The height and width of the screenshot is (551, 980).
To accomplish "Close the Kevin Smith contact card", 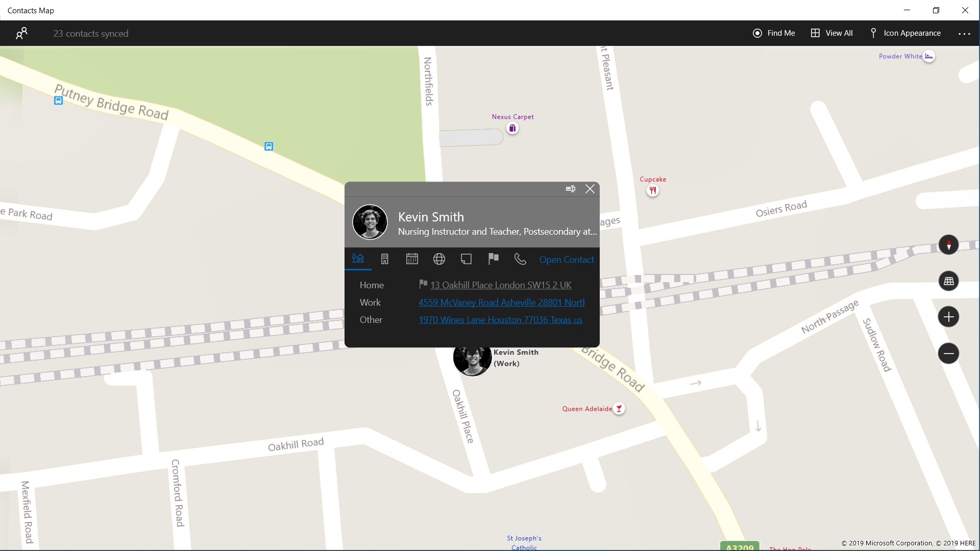I will [x=590, y=189].
